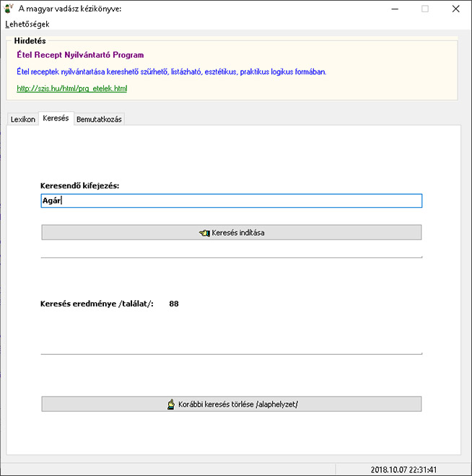Reset with Korábbi keresés törlése button

tap(232, 404)
